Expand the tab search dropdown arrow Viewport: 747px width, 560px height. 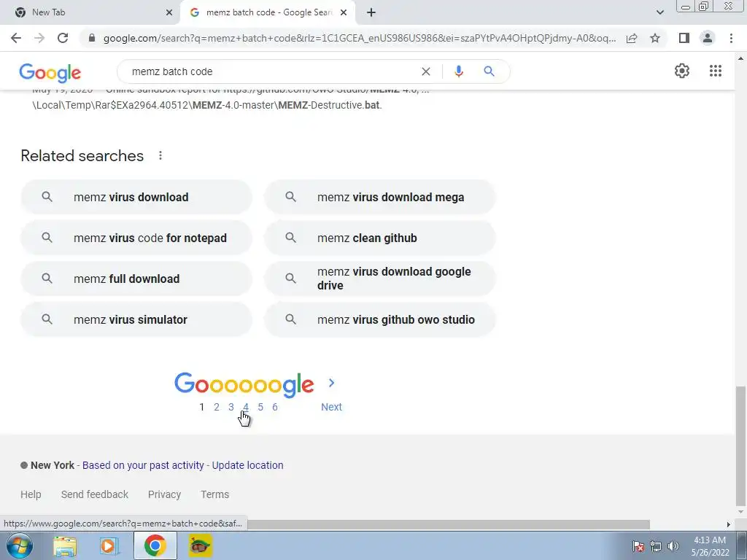tap(659, 12)
